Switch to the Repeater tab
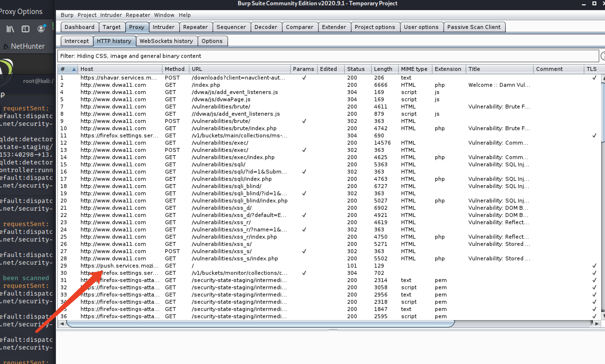Screen dimensions: 605x364 tap(195, 27)
